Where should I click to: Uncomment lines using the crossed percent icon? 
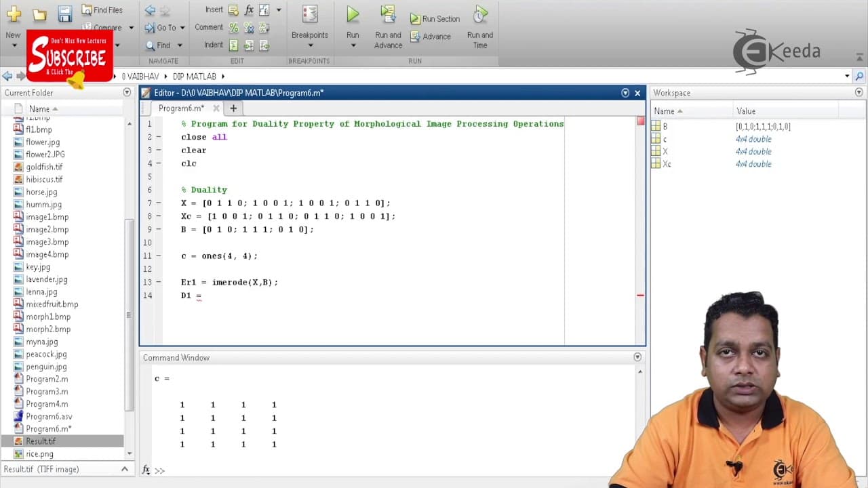249,28
